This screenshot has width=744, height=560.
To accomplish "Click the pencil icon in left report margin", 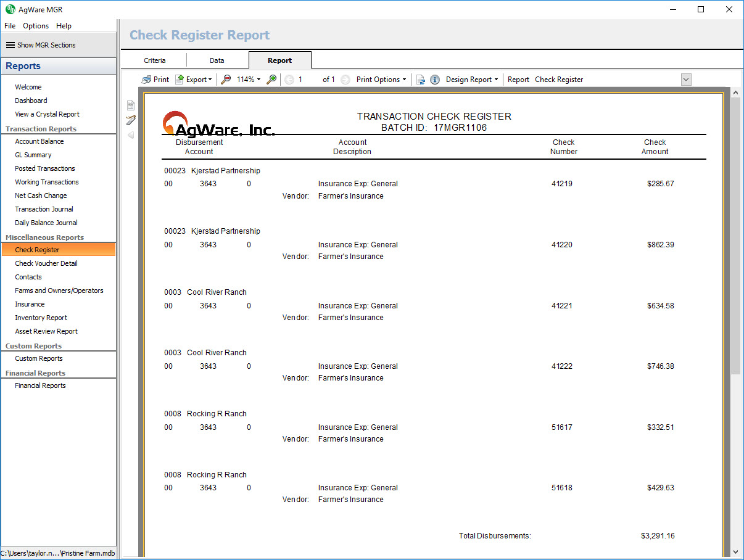I will pos(131,120).
